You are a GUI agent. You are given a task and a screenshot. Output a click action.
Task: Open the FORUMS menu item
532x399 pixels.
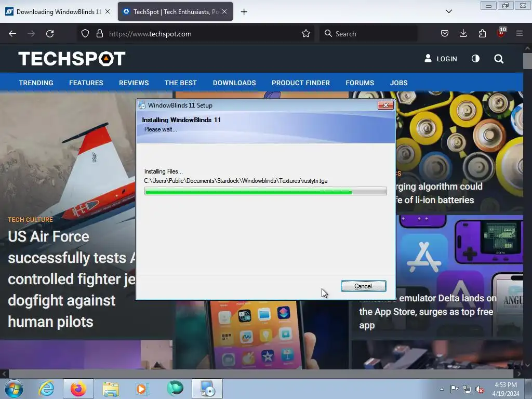click(360, 83)
